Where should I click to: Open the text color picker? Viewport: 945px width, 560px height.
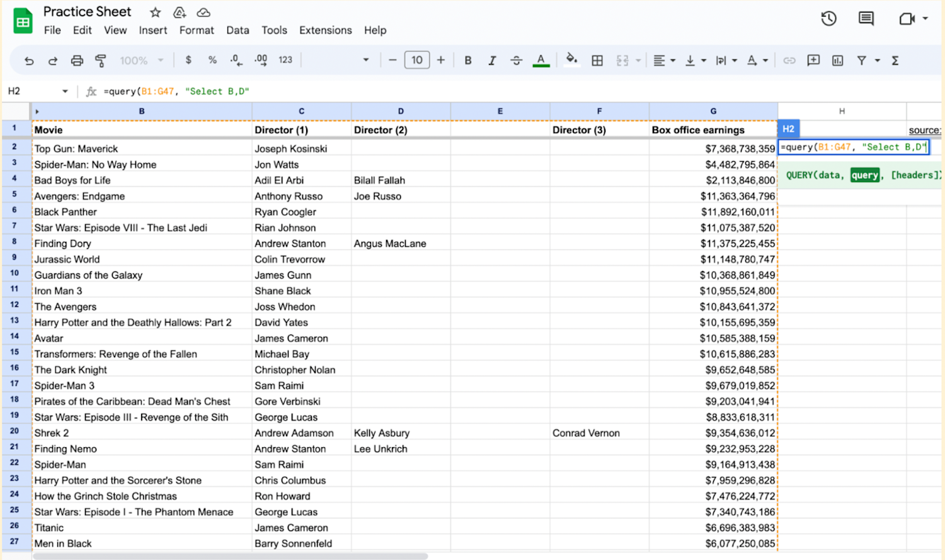click(x=541, y=60)
